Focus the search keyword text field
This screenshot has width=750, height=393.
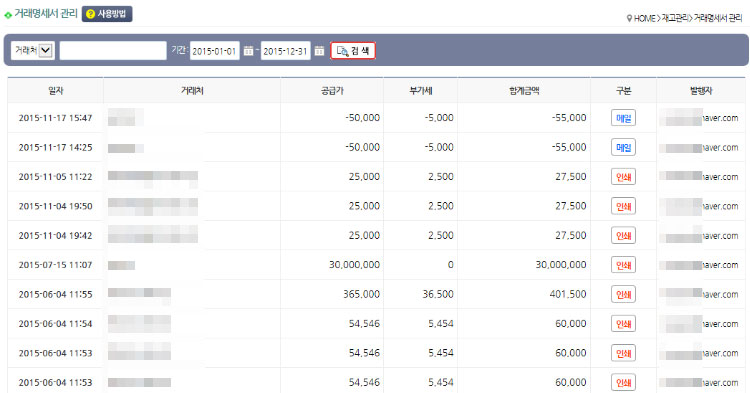point(113,50)
